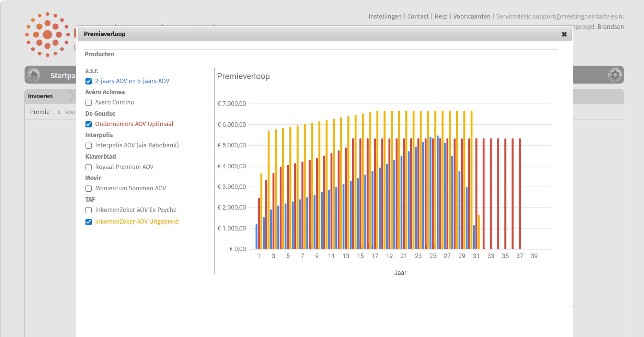Click the red bar at year 33
The width and height of the screenshot is (644, 337).
pos(491,194)
